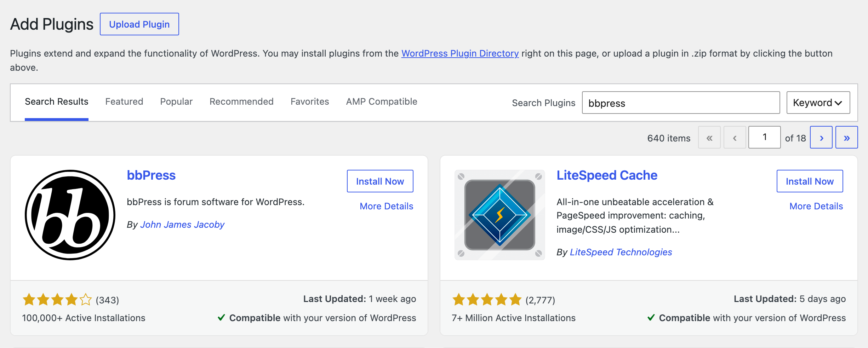Click the '640 items' count text
Image resolution: width=868 pixels, height=348 pixels.
(x=669, y=138)
